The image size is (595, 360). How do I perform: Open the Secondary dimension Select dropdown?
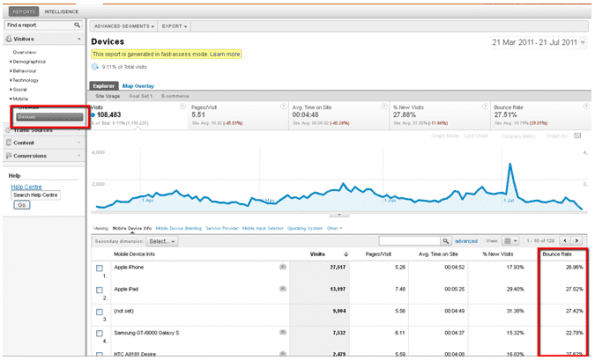click(x=162, y=241)
